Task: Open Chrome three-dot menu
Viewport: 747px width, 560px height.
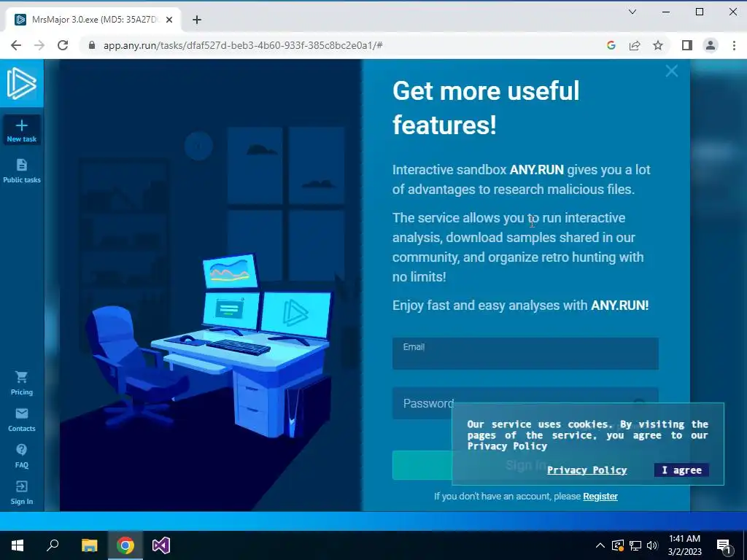Action: coord(734,45)
